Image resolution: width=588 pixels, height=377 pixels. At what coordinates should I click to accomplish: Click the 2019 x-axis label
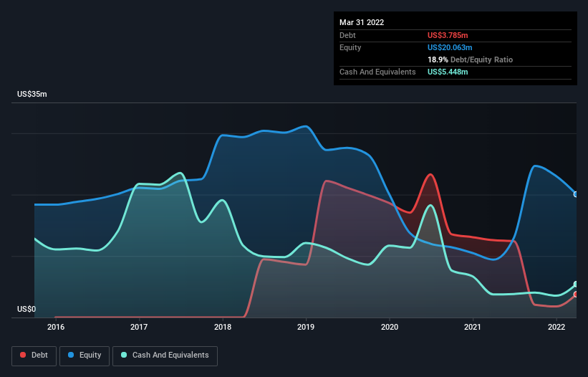[306, 327]
